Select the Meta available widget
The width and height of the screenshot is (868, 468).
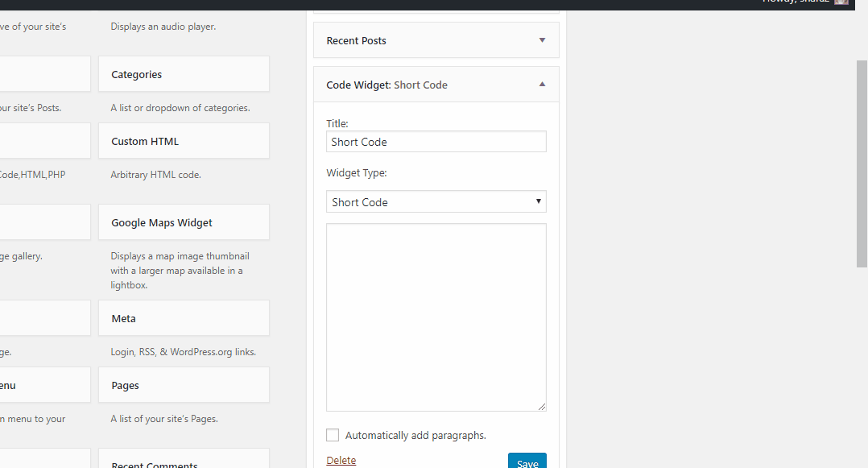click(184, 318)
